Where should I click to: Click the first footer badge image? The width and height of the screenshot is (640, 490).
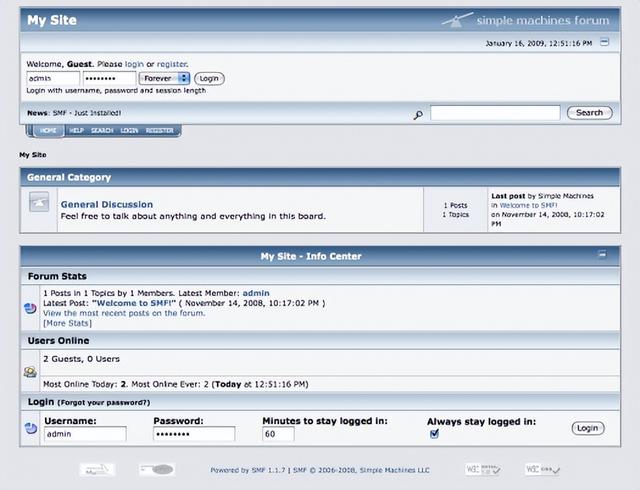[x=97, y=470]
